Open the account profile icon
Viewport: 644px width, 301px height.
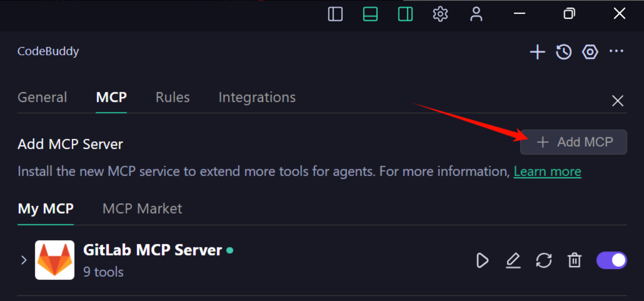[476, 14]
